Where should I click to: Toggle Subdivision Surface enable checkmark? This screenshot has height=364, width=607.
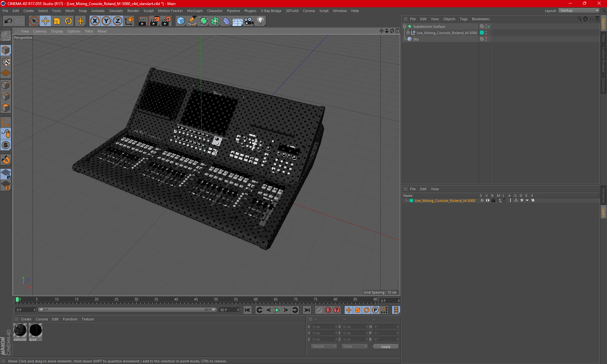489,27
